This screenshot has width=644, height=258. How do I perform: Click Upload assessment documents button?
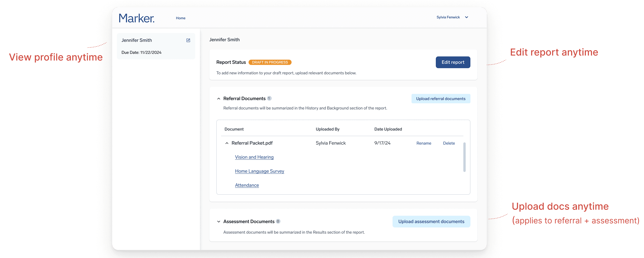click(431, 221)
